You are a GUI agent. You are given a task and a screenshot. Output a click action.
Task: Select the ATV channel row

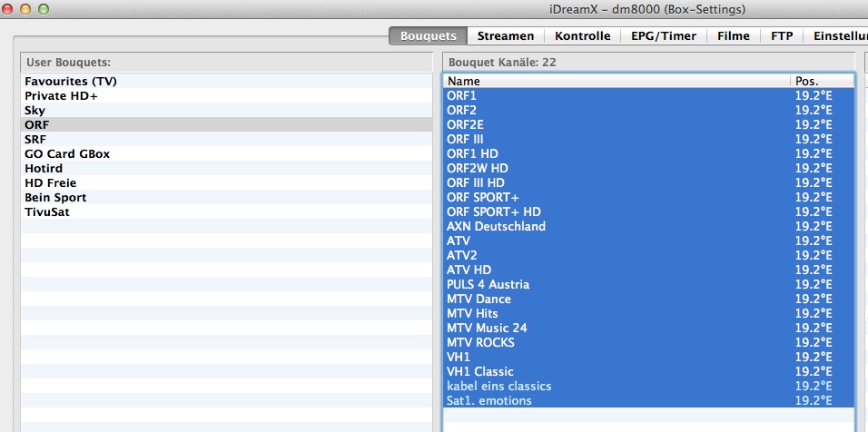click(649, 241)
